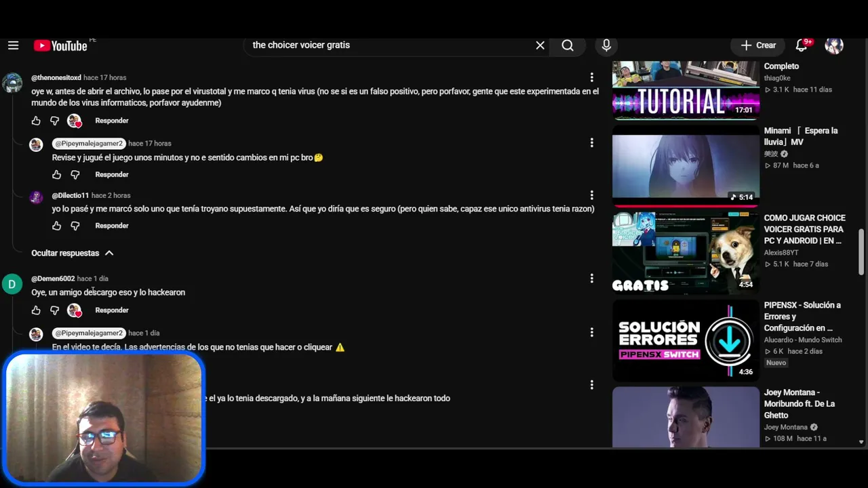The width and height of the screenshot is (868, 488).
Task: Click the magnifying glass search button
Action: pyautogui.click(x=568, y=45)
